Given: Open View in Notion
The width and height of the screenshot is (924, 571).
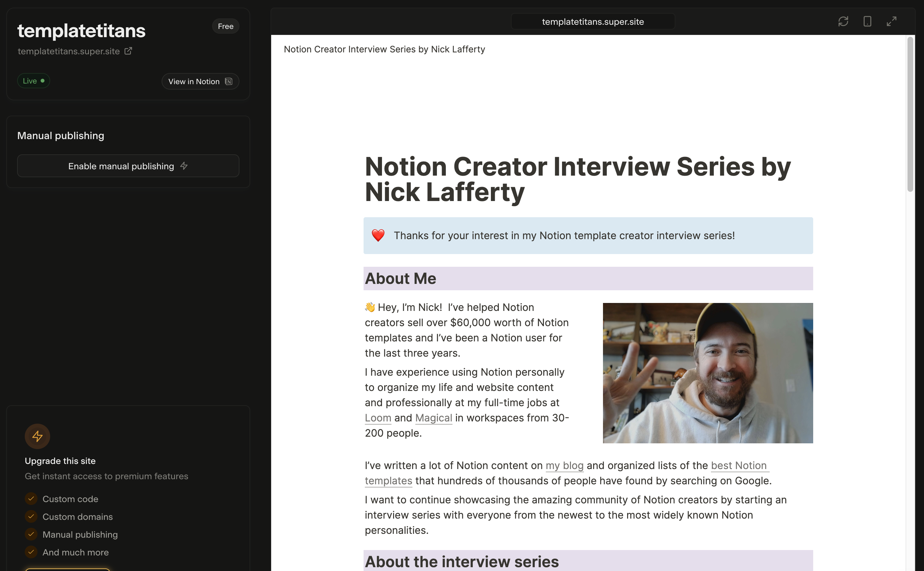Looking at the screenshot, I should pyautogui.click(x=194, y=81).
